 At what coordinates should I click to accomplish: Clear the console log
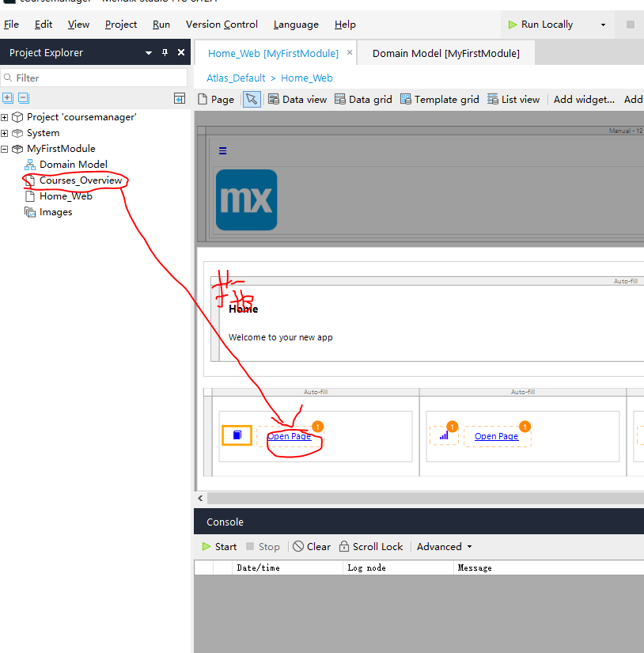pos(312,547)
